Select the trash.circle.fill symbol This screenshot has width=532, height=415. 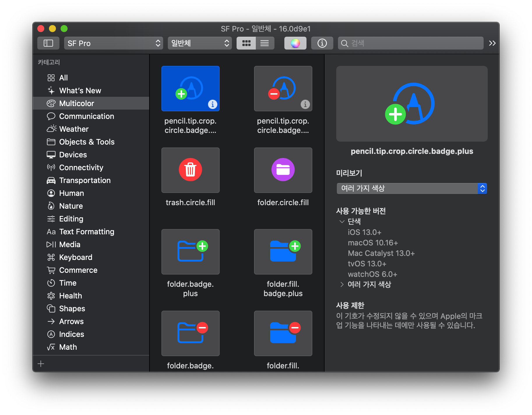click(191, 170)
